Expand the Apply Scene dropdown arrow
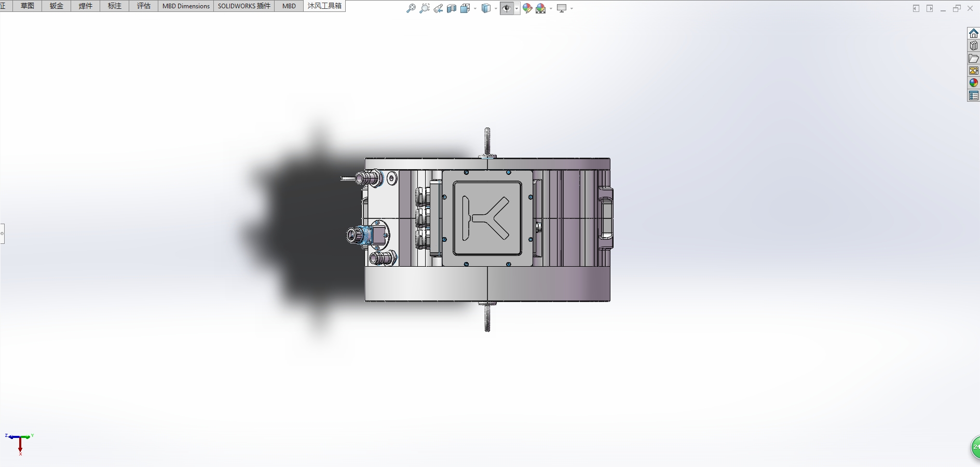 [551, 8]
